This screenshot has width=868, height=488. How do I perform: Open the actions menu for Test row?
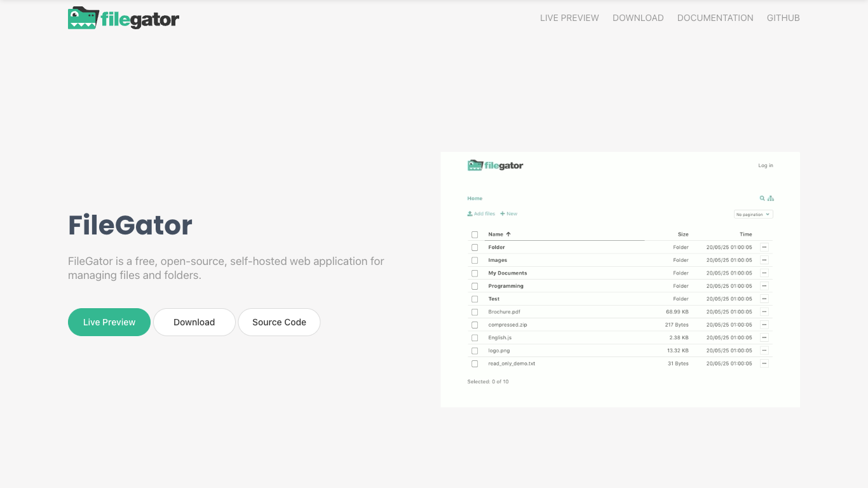764,299
